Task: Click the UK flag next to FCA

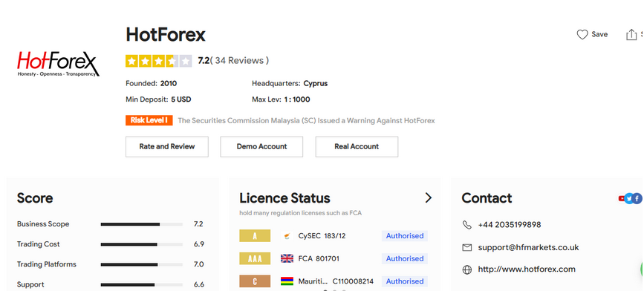Action: point(287,258)
